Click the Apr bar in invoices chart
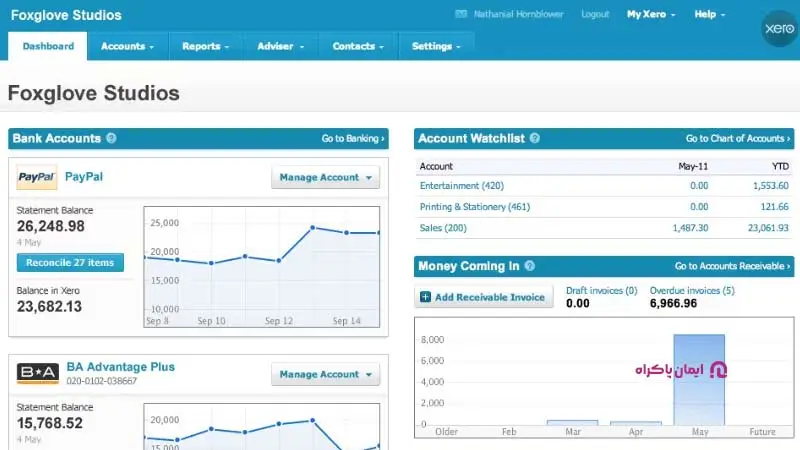Viewport: 800px width, 450px height. click(x=636, y=423)
